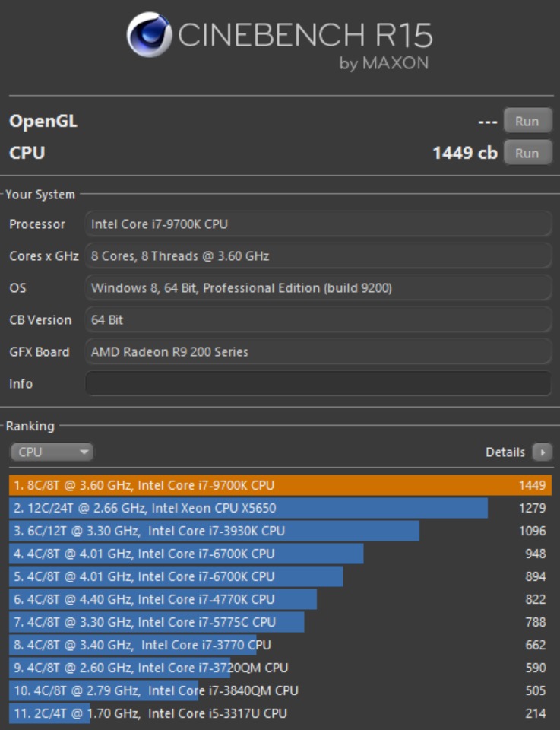Viewport: 560px width, 730px height.
Task: Run the CPU benchmark
Action: (527, 153)
